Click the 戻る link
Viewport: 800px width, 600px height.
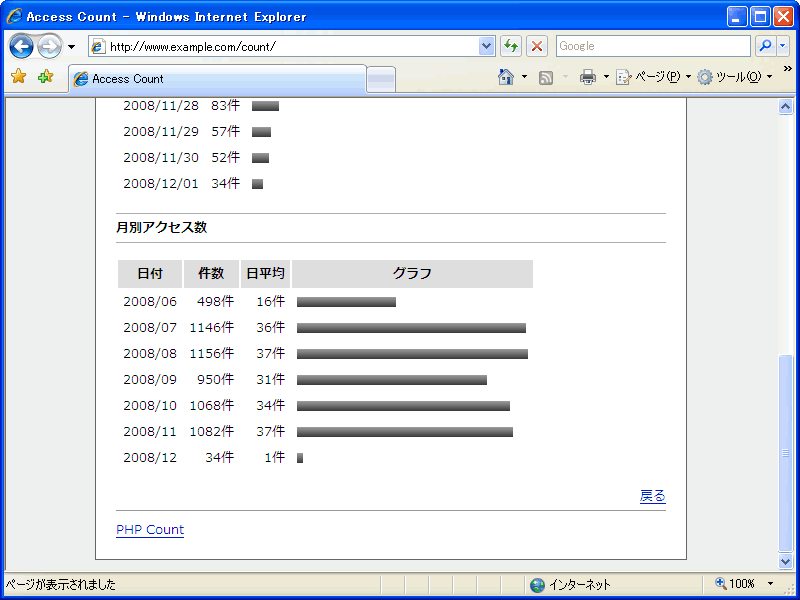tap(652, 496)
